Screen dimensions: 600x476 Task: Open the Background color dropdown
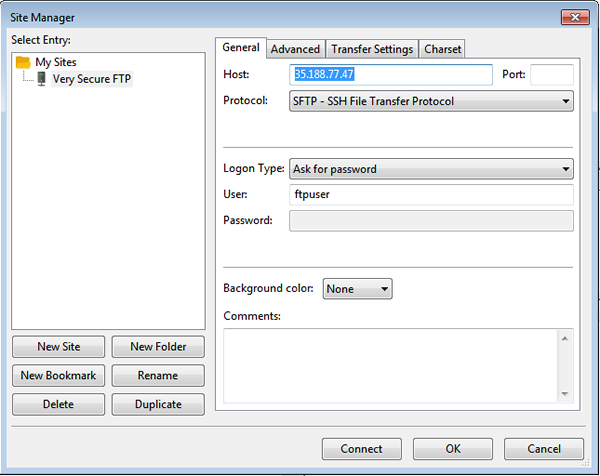[x=384, y=289]
